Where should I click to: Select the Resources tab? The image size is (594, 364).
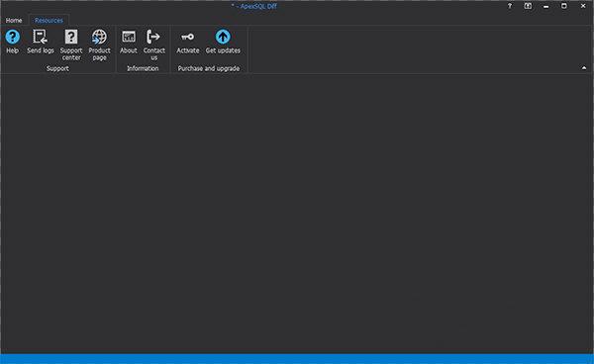[x=49, y=21]
